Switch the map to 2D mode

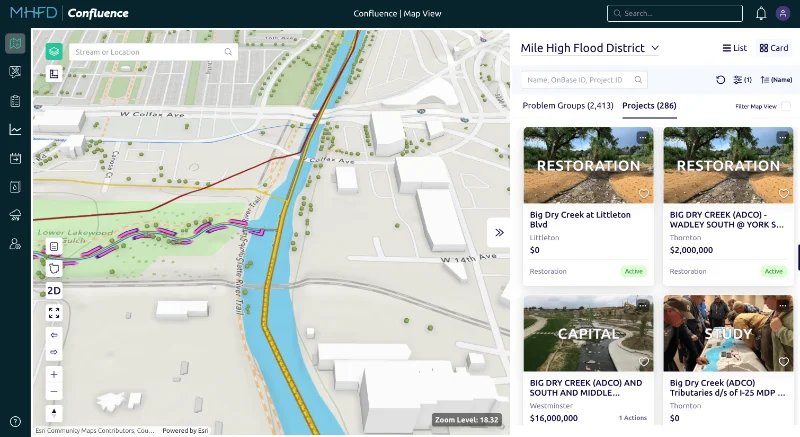point(54,291)
